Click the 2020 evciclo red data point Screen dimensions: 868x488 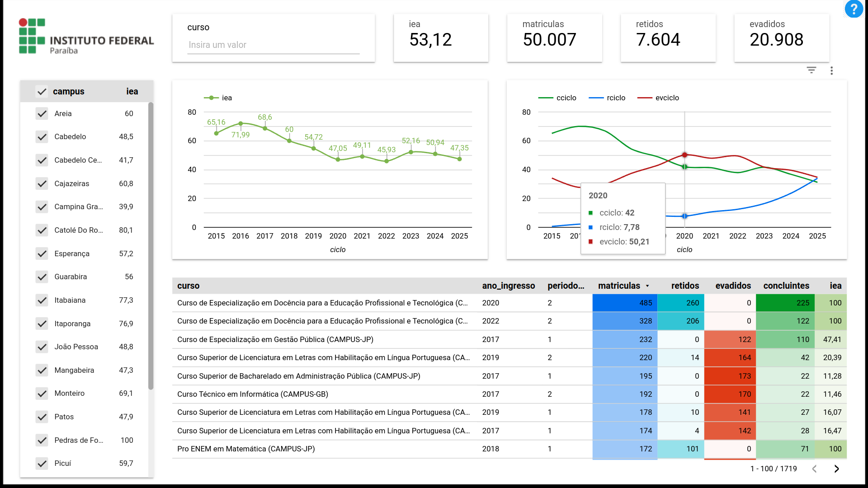[x=684, y=155]
